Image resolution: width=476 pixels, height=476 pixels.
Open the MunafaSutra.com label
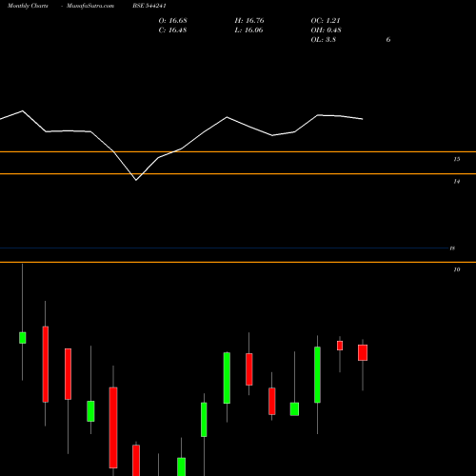pos(90,6)
